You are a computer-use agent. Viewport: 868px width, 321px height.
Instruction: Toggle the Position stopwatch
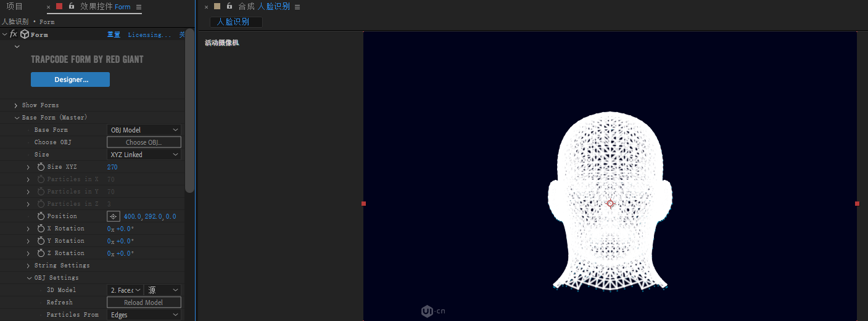[41, 216]
